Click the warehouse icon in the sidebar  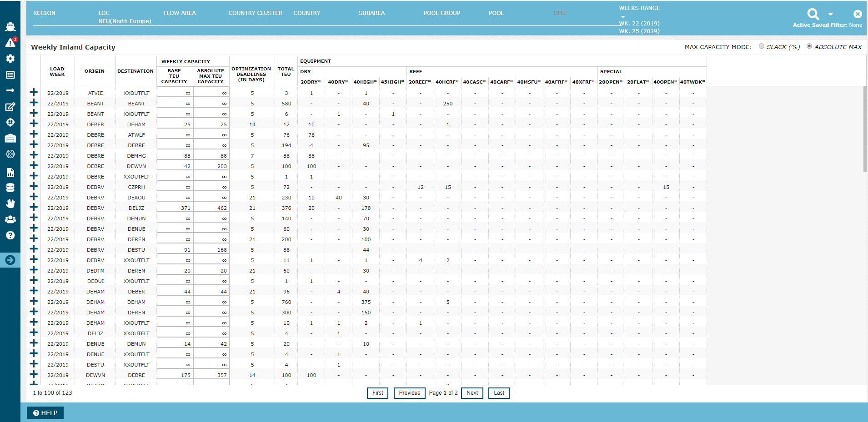click(x=10, y=139)
